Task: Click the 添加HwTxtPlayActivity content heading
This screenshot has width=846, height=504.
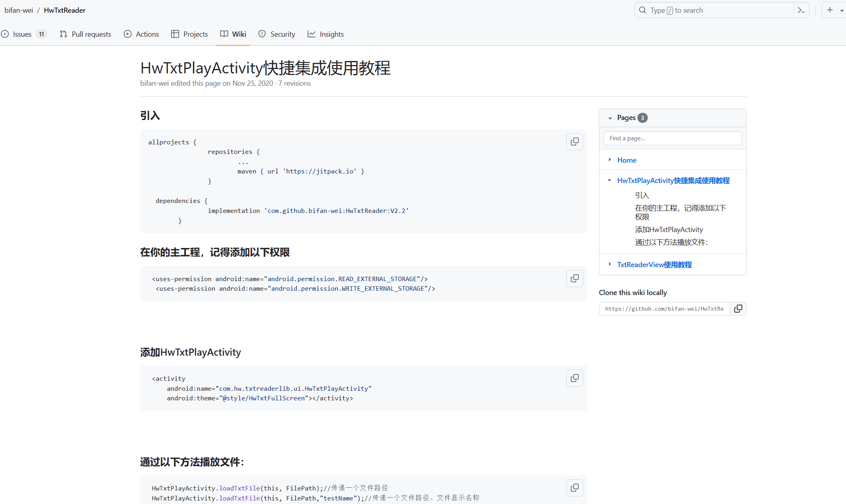Action: click(191, 352)
